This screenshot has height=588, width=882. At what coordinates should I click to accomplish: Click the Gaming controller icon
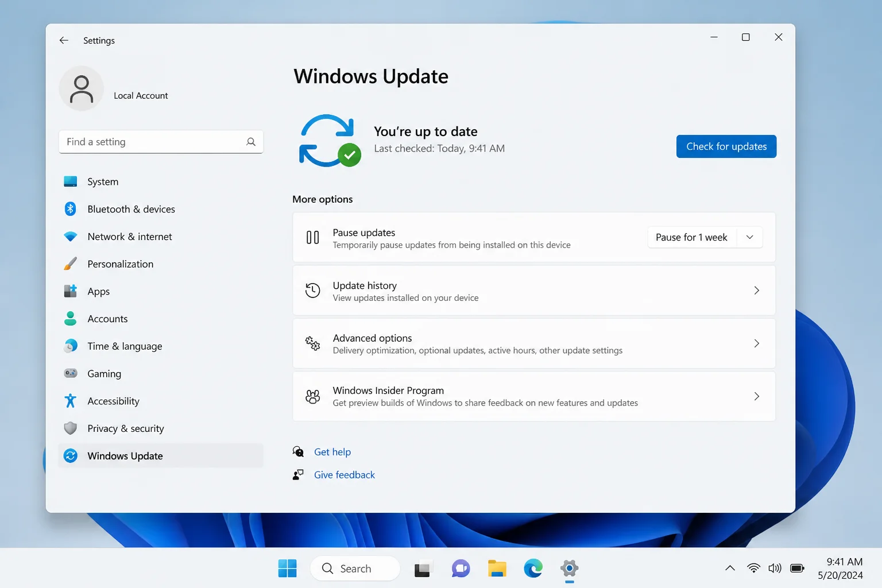pyautogui.click(x=71, y=373)
